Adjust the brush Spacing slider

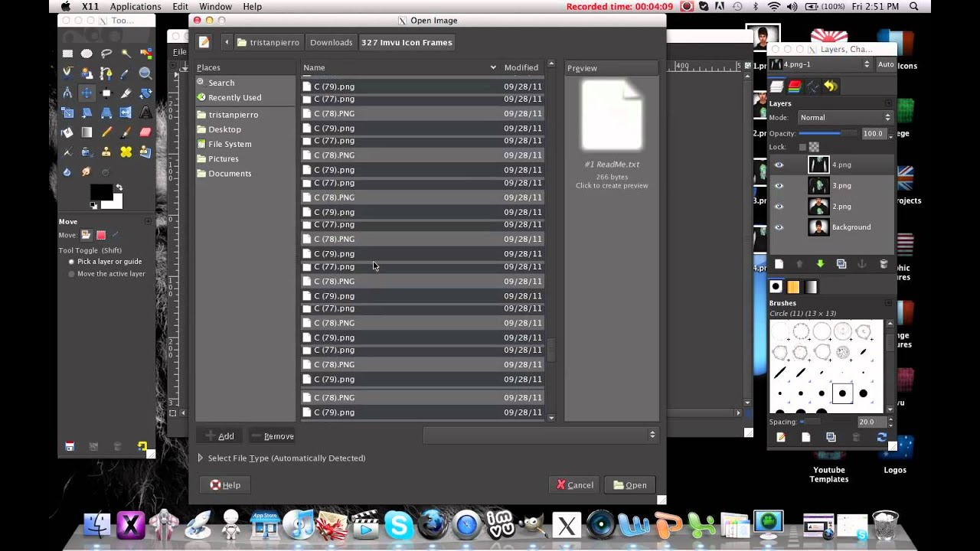pos(827,422)
